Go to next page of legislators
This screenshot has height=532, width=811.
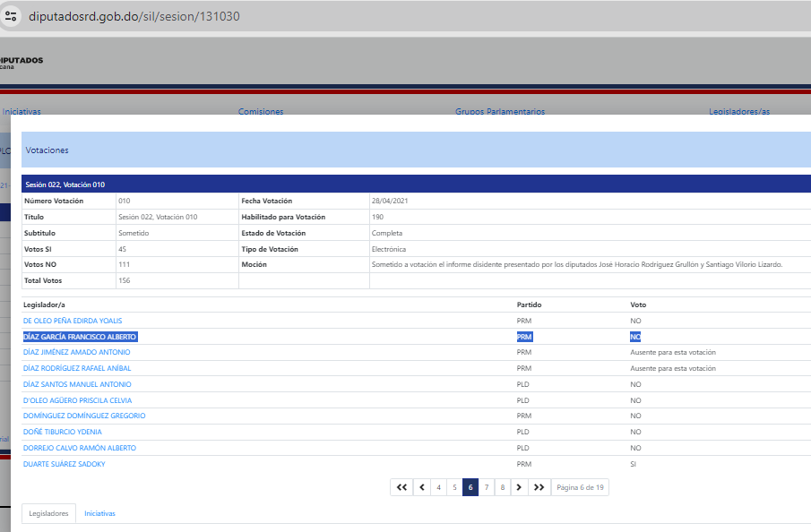[x=519, y=487]
